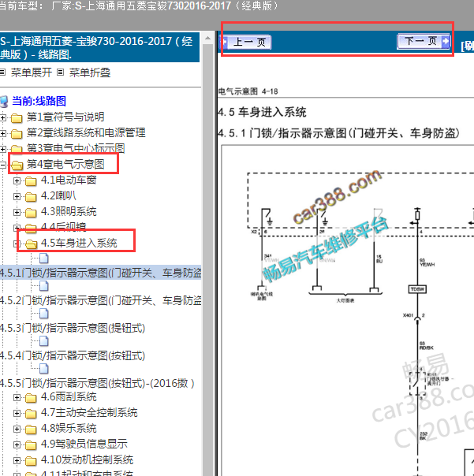Click the 4.1电动车窗 folder icon
474x476 pixels.
(31, 181)
